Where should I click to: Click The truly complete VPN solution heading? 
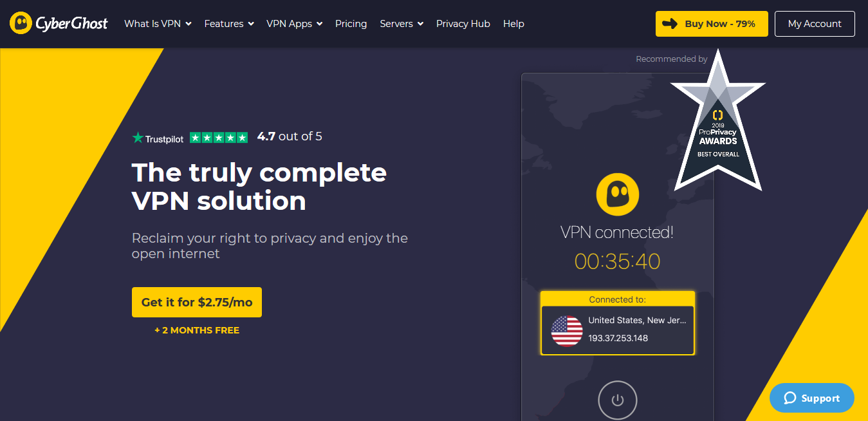(259, 187)
